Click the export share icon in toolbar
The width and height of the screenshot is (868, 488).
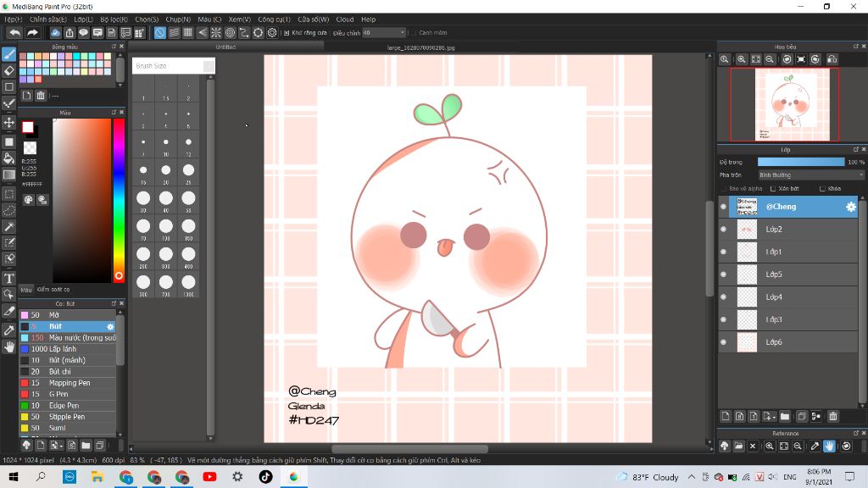click(x=70, y=33)
